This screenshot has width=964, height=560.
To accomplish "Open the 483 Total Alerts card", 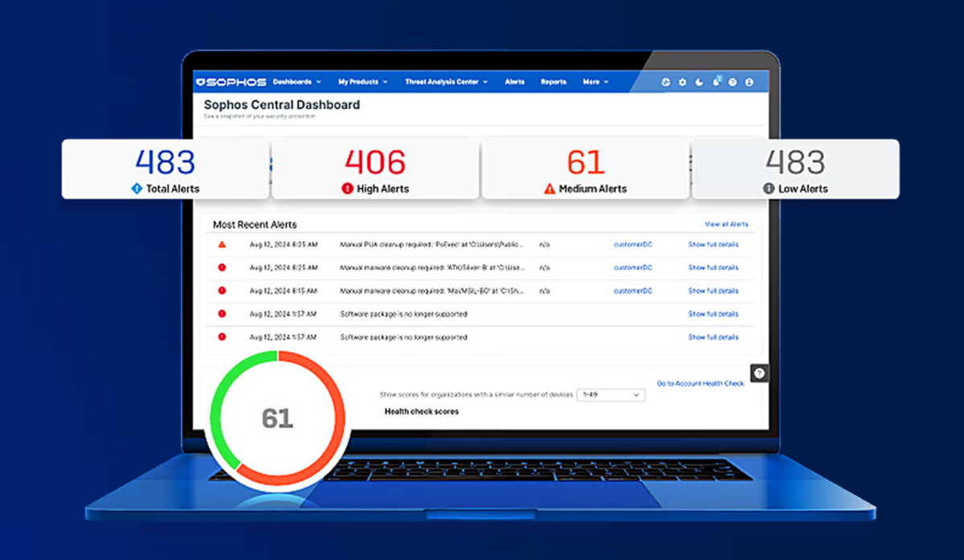I will pyautogui.click(x=165, y=169).
